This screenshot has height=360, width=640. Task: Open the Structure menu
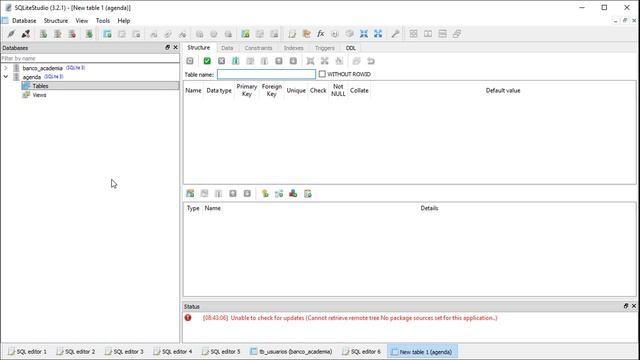pyautogui.click(x=56, y=21)
